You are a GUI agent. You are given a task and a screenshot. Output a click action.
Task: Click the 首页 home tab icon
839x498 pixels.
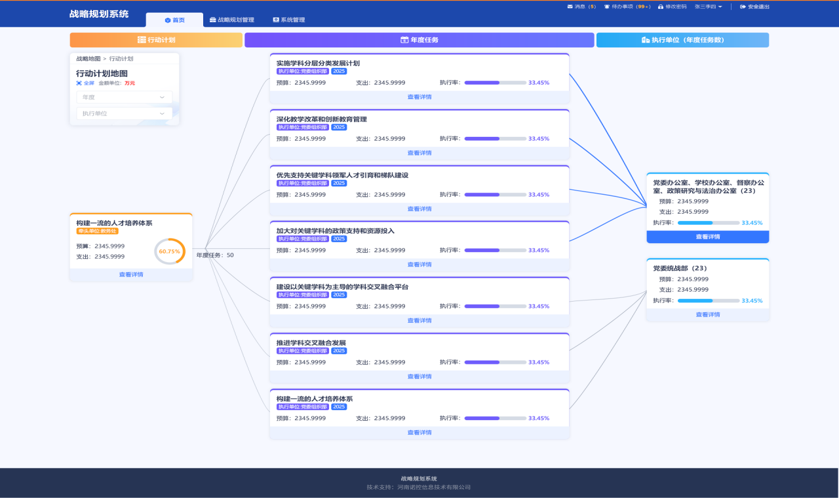tap(167, 20)
